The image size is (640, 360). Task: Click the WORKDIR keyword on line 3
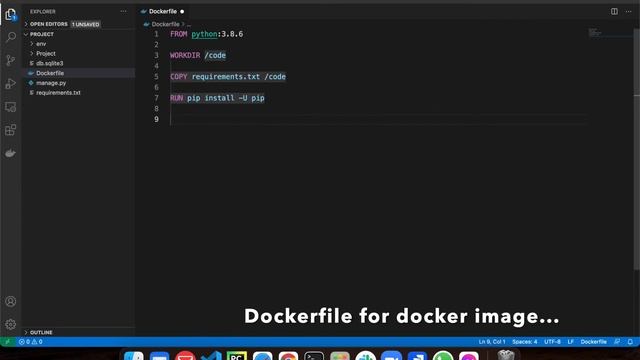tap(185, 56)
